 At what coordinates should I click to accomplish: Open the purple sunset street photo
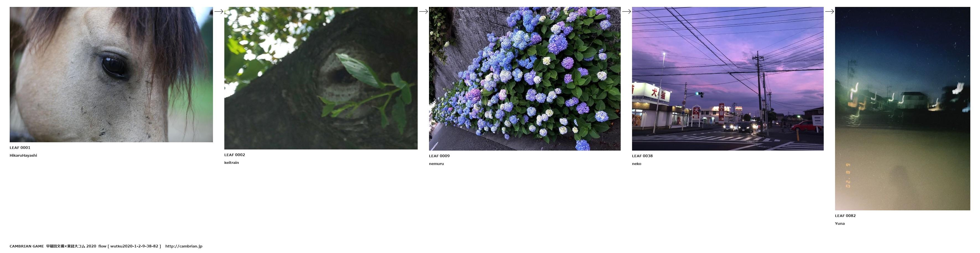[728, 79]
